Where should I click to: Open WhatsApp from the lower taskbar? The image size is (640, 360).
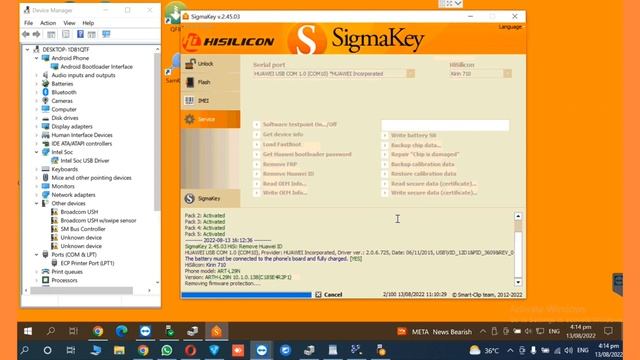click(167, 350)
